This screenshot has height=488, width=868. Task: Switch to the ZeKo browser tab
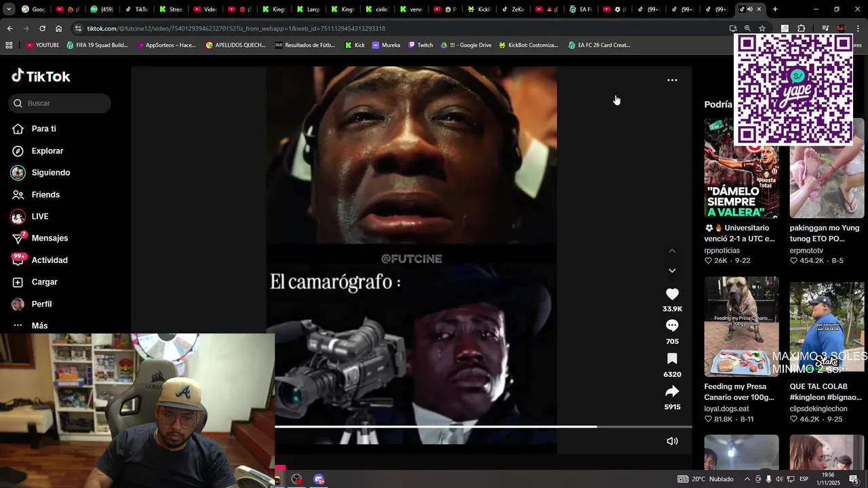513,9
